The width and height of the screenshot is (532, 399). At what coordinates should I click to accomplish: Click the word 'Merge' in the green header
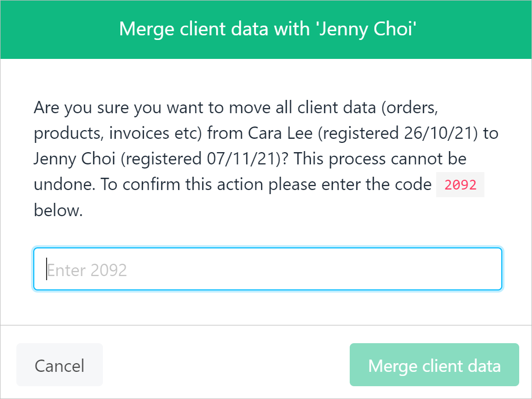[146, 30]
